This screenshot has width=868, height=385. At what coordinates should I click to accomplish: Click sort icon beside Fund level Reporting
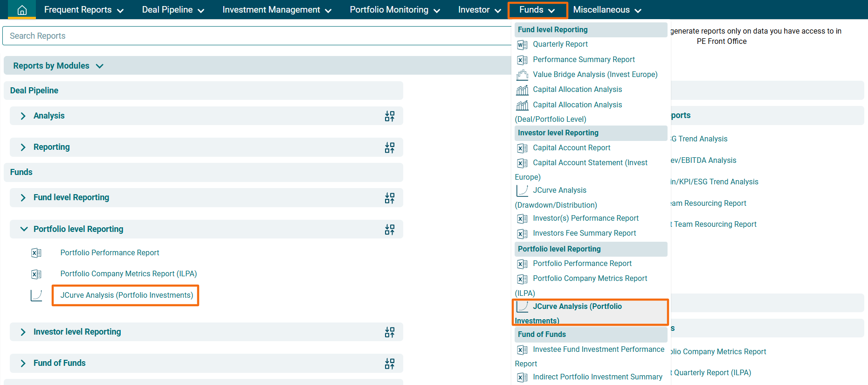pos(389,198)
